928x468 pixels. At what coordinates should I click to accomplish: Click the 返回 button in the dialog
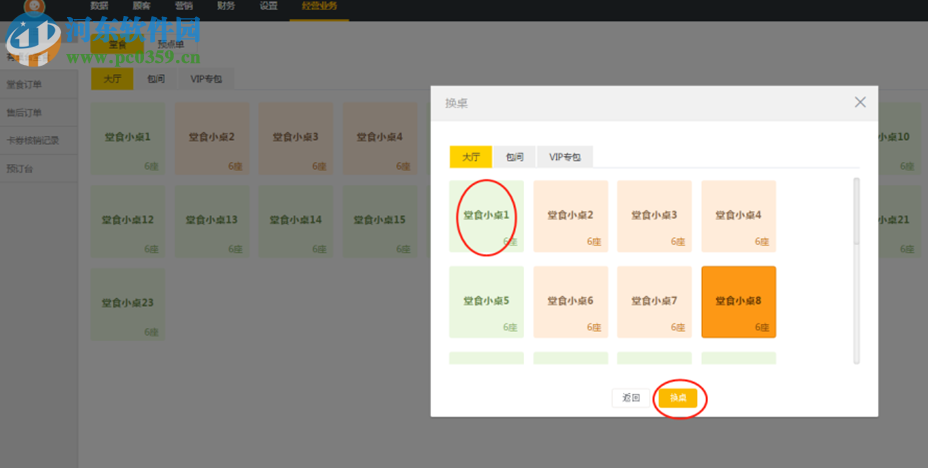[x=631, y=398]
